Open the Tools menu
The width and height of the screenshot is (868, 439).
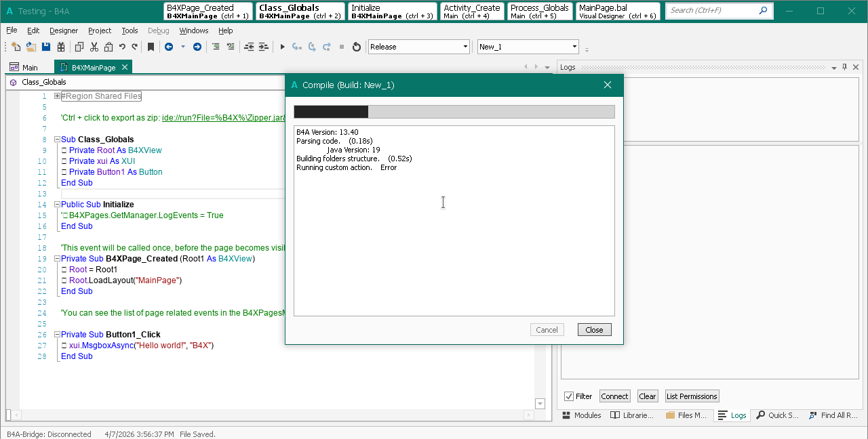[x=130, y=30]
